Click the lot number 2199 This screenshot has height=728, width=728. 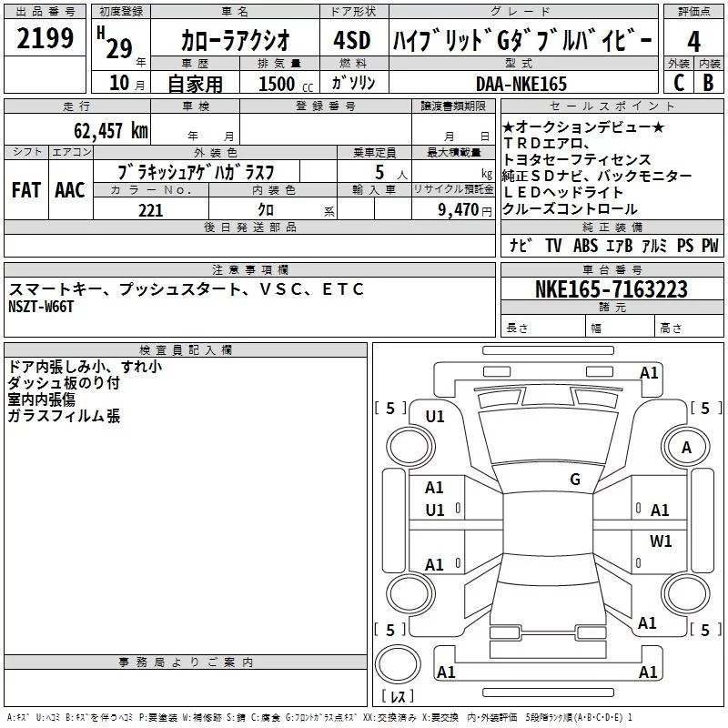45,38
